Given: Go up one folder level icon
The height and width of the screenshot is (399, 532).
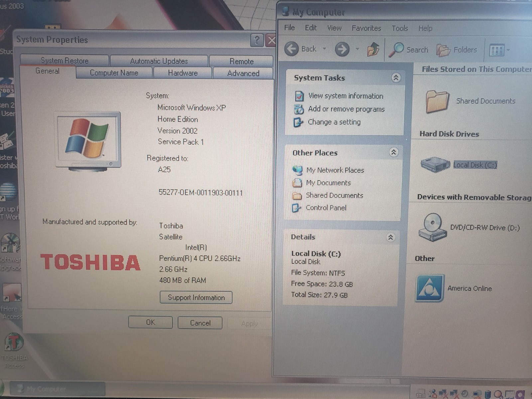Looking at the screenshot, I should click(373, 50).
